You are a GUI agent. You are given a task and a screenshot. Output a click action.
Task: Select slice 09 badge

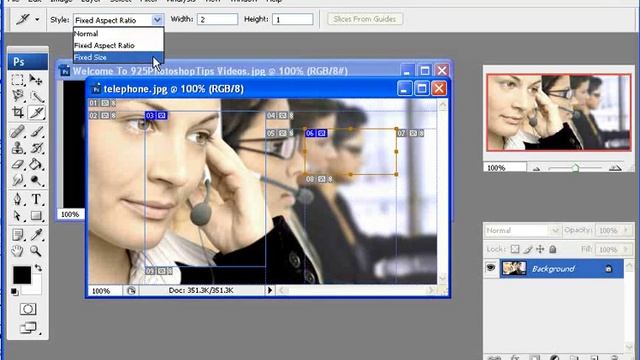pyautogui.click(x=158, y=271)
